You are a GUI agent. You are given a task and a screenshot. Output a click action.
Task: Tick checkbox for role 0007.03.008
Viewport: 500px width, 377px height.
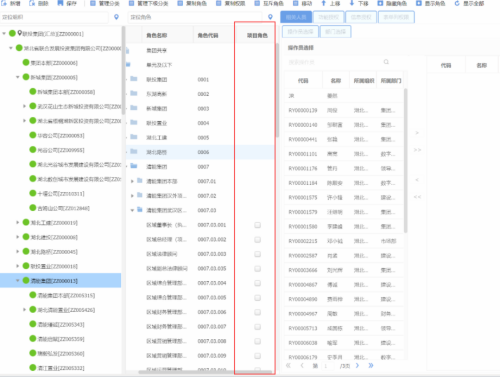(257, 341)
